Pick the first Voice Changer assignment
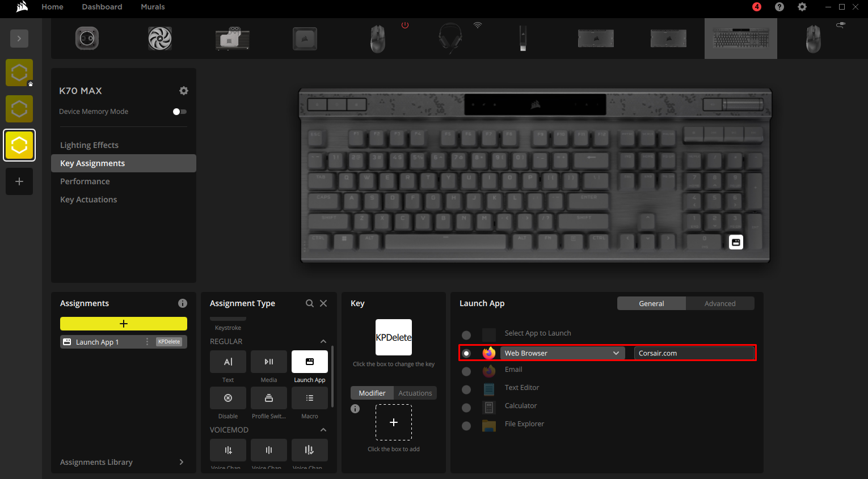This screenshot has height=479, width=868. coord(227,450)
